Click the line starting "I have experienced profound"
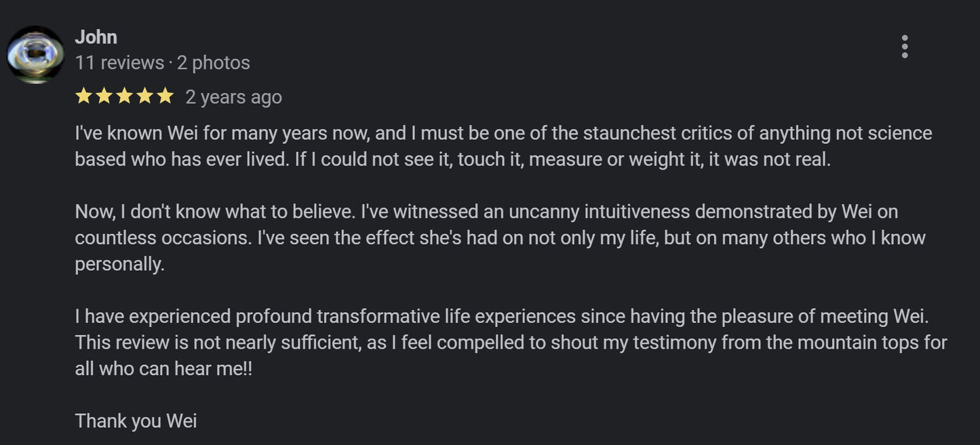The height and width of the screenshot is (445, 980). (501, 317)
